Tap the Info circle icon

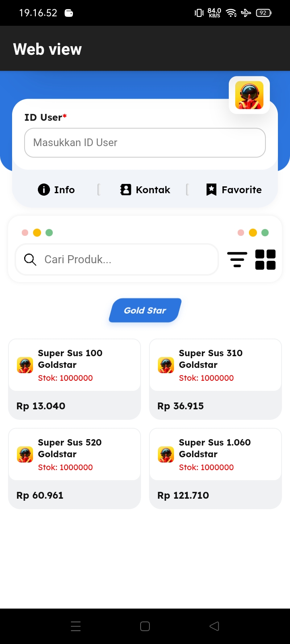[x=44, y=190]
